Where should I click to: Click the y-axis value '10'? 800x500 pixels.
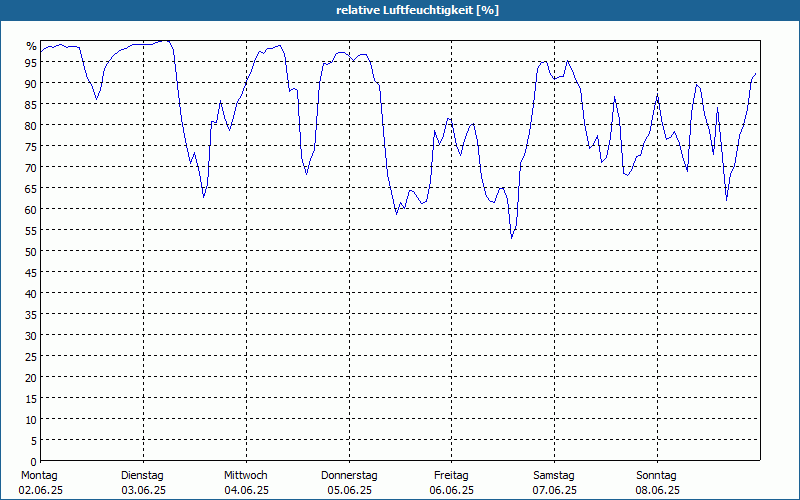pyautogui.click(x=31, y=420)
